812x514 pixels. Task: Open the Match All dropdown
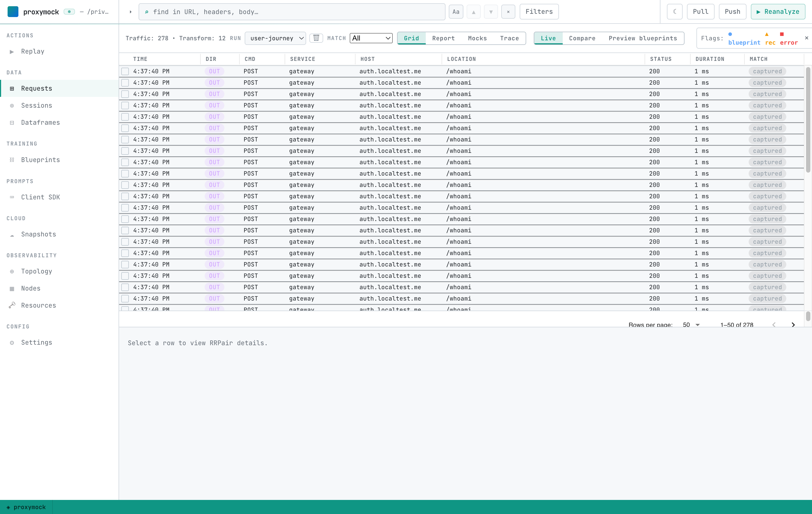click(371, 38)
